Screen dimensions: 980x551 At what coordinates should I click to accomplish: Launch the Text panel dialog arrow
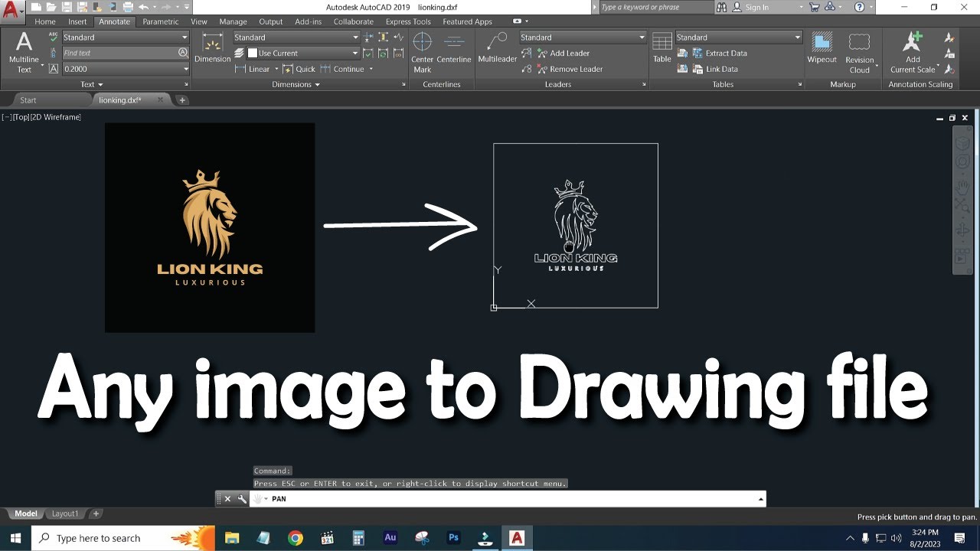[x=185, y=84]
